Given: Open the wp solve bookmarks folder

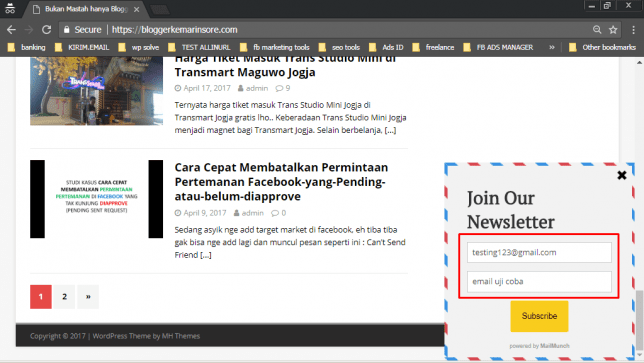Looking at the screenshot, I should [x=139, y=47].
